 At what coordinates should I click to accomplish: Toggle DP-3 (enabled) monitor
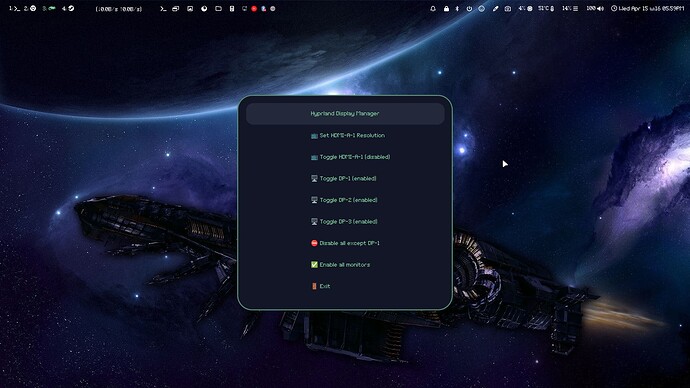tap(345, 222)
